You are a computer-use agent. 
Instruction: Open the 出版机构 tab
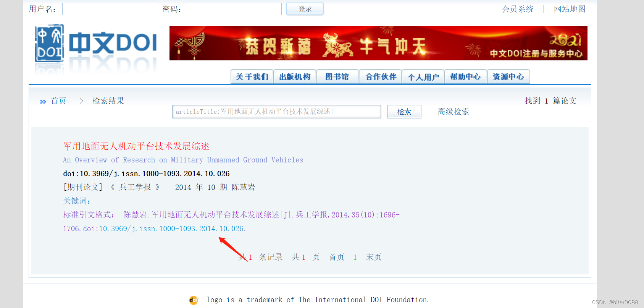tap(295, 77)
